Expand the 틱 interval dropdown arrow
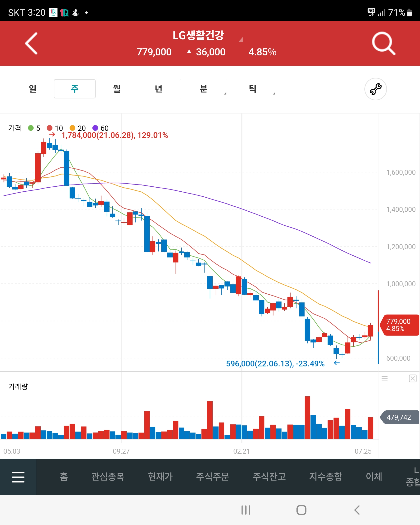 coord(274,93)
